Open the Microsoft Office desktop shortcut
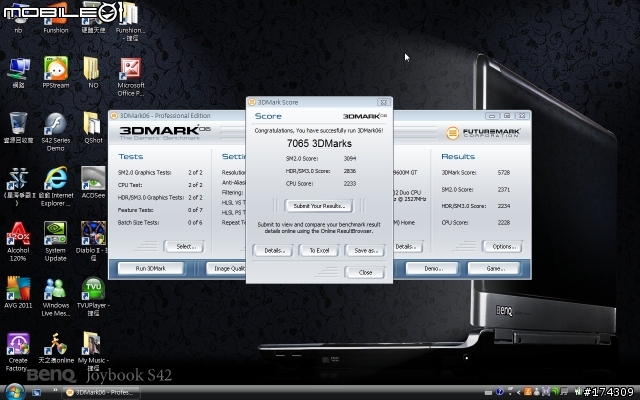 131,69
